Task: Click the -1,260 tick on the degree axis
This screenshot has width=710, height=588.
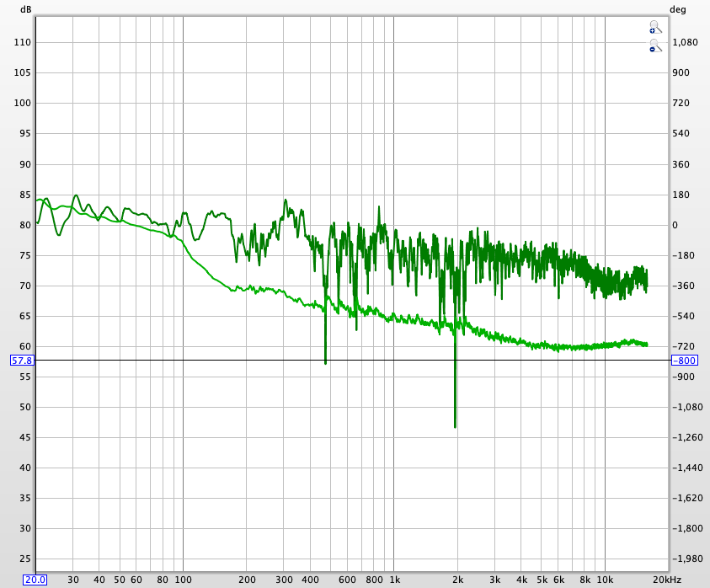Action: point(687,437)
